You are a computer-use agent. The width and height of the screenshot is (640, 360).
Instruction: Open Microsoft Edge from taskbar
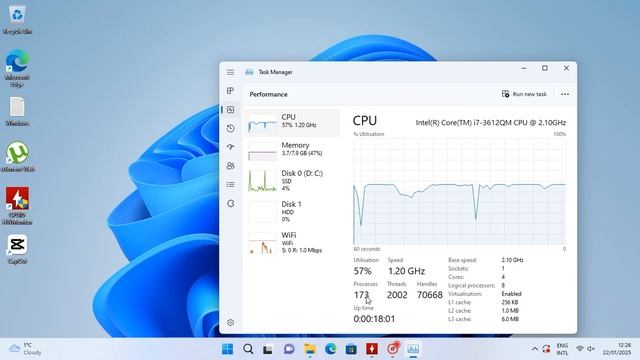[331, 349]
